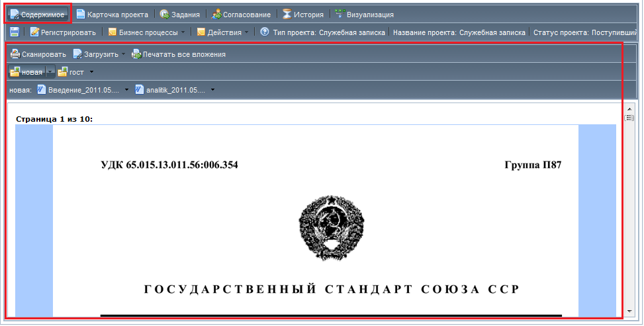Click the Загрузить document icon
Screen dimensions: 644x326
[77, 54]
